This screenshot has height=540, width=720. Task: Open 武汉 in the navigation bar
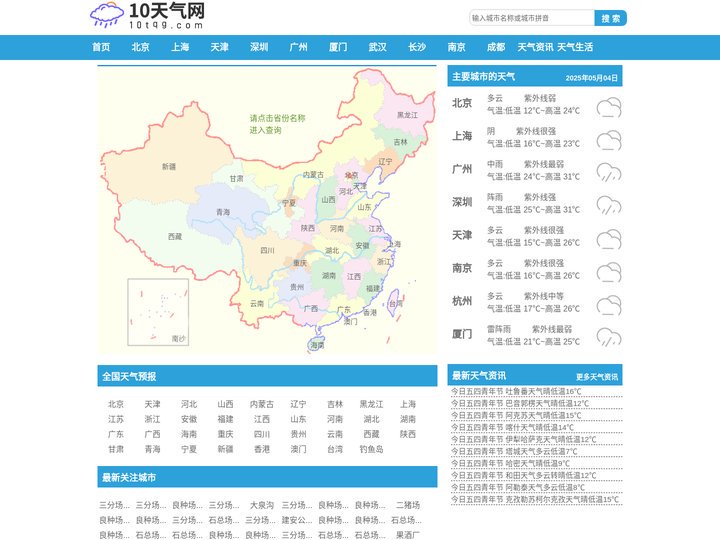tap(377, 47)
